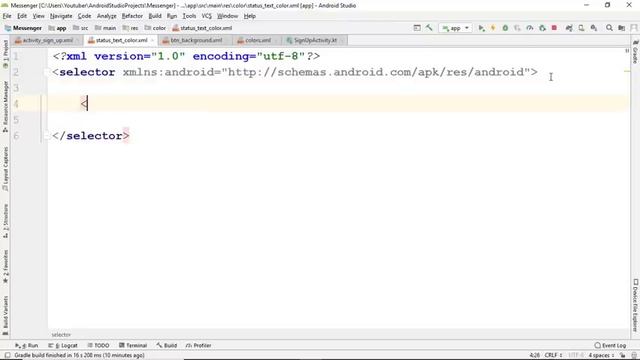This screenshot has height=360, width=640.
Task: Click the Attach debugger to process icon
Action: (x=542, y=28)
